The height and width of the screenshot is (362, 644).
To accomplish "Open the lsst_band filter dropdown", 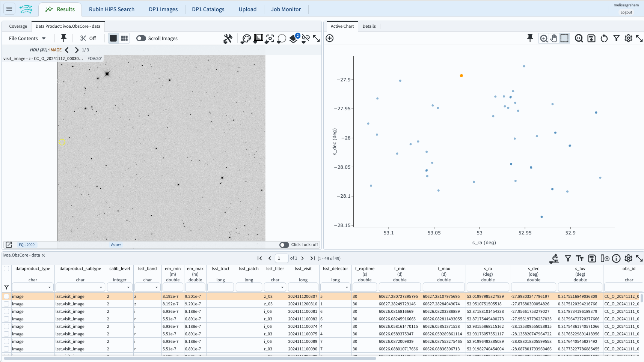I will (156, 287).
